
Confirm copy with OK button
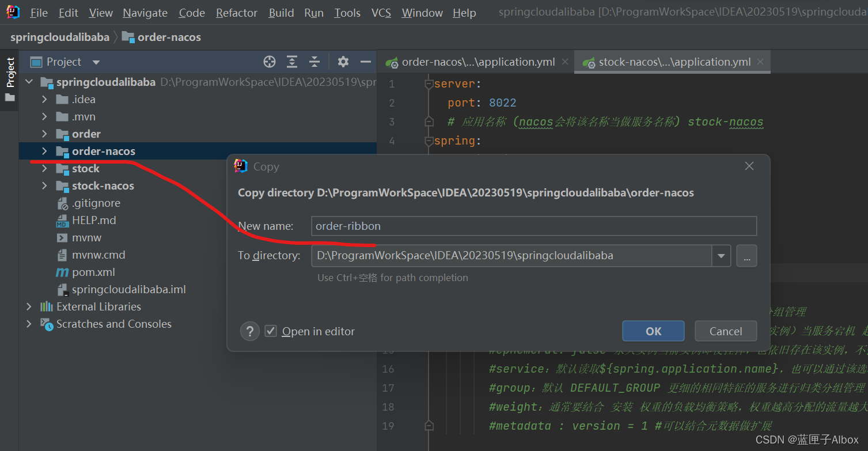tap(653, 331)
